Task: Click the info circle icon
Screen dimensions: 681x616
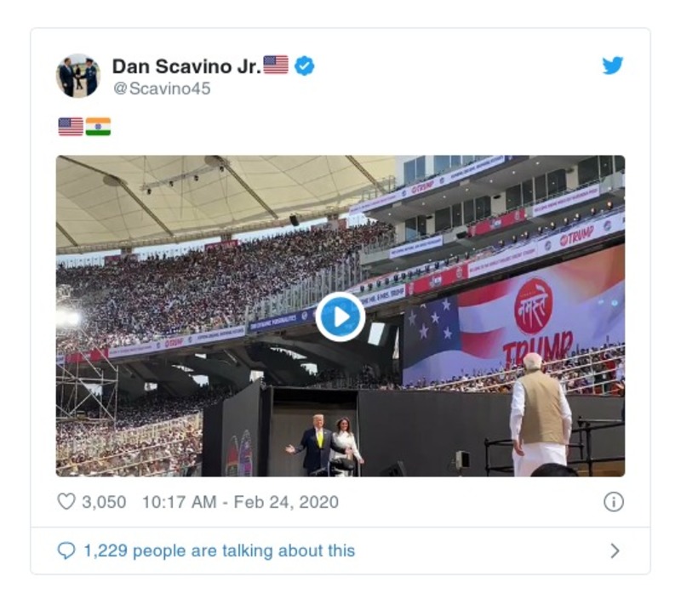Action: tap(612, 503)
